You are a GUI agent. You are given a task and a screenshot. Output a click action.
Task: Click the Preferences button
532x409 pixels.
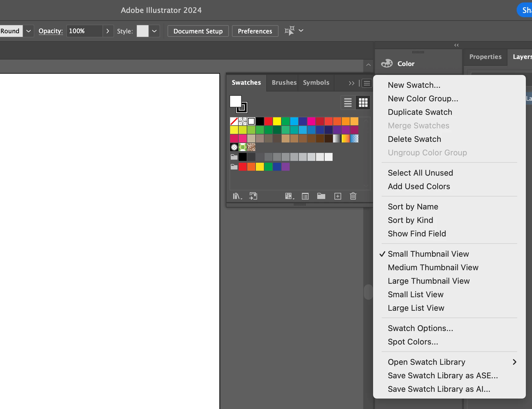pos(255,31)
